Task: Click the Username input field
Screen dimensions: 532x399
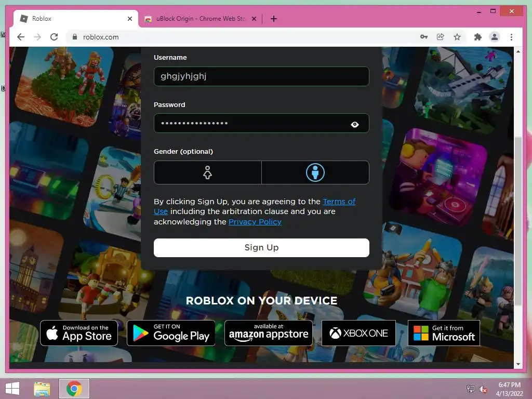Action: click(261, 76)
